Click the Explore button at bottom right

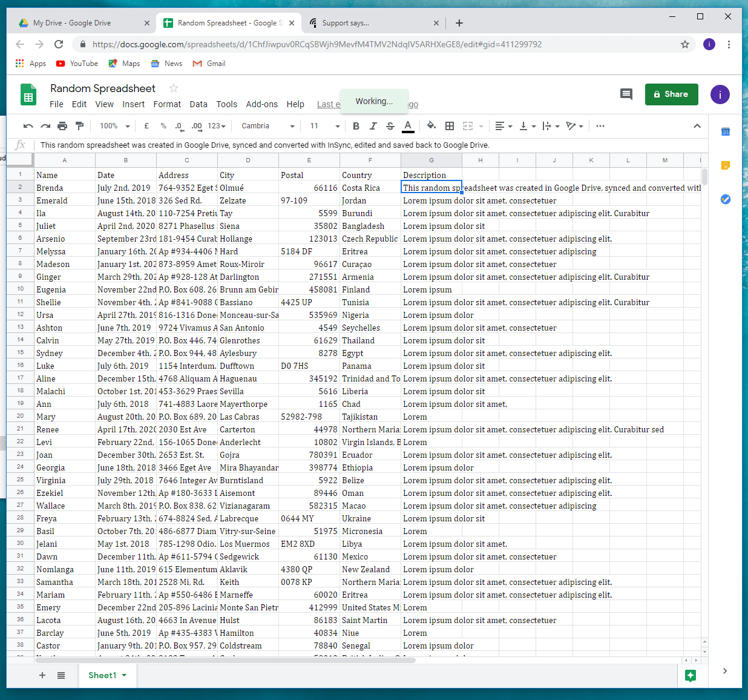(x=691, y=676)
